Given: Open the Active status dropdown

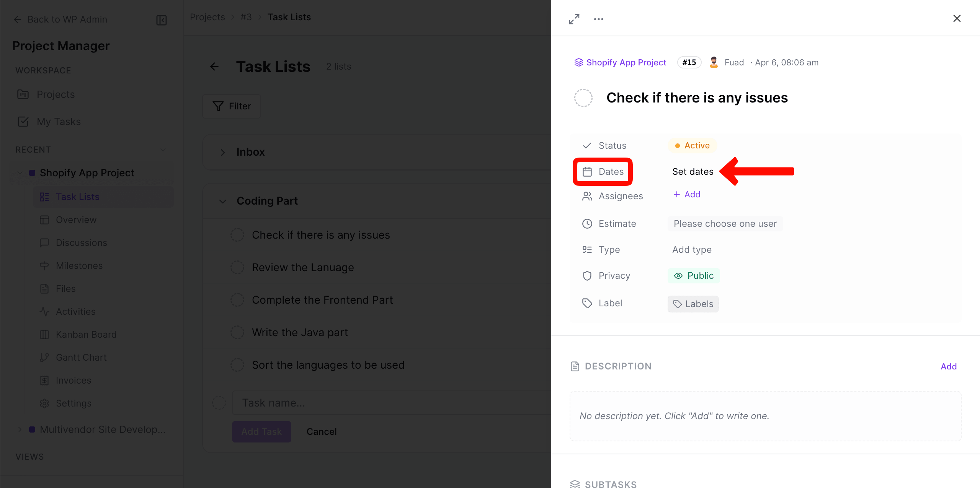Looking at the screenshot, I should point(692,146).
